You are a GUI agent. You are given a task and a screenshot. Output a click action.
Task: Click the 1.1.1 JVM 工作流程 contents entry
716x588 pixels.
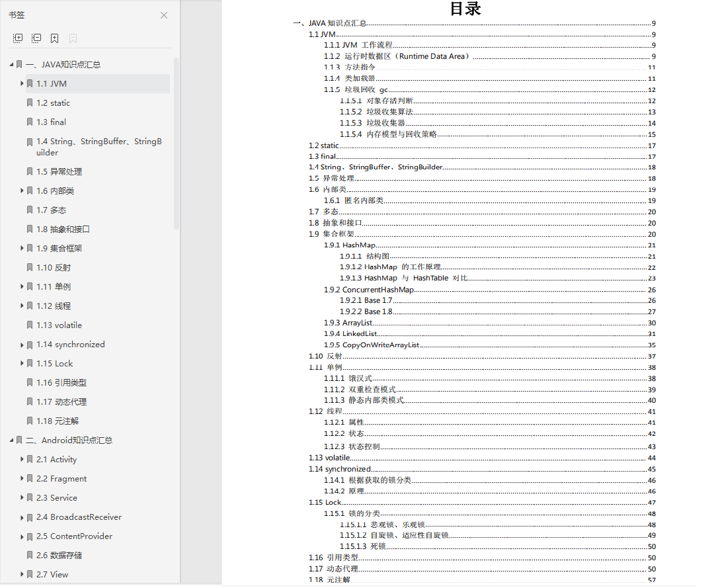(x=489, y=45)
